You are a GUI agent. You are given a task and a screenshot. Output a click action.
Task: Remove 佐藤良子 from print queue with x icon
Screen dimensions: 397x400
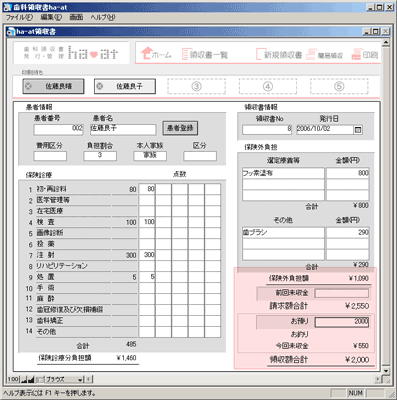(x=99, y=86)
